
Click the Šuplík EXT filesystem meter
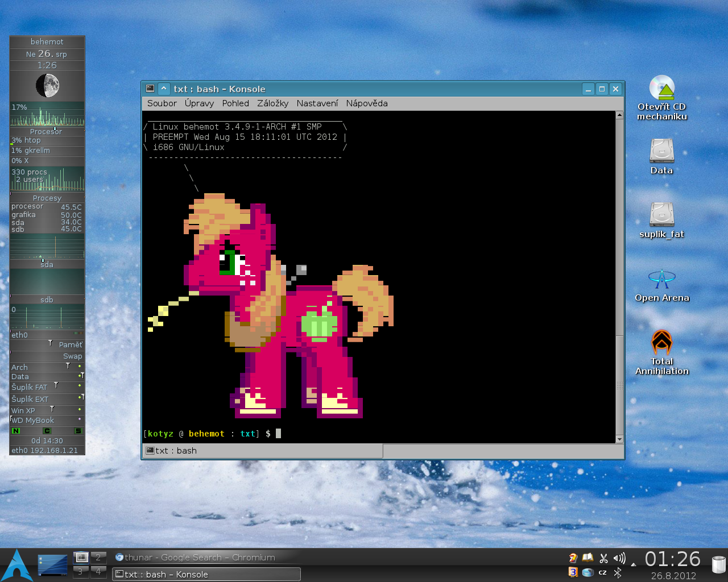[47, 399]
